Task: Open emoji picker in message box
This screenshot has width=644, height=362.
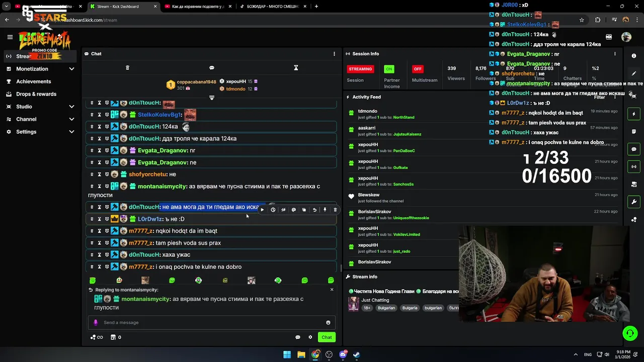Action: [328, 323]
